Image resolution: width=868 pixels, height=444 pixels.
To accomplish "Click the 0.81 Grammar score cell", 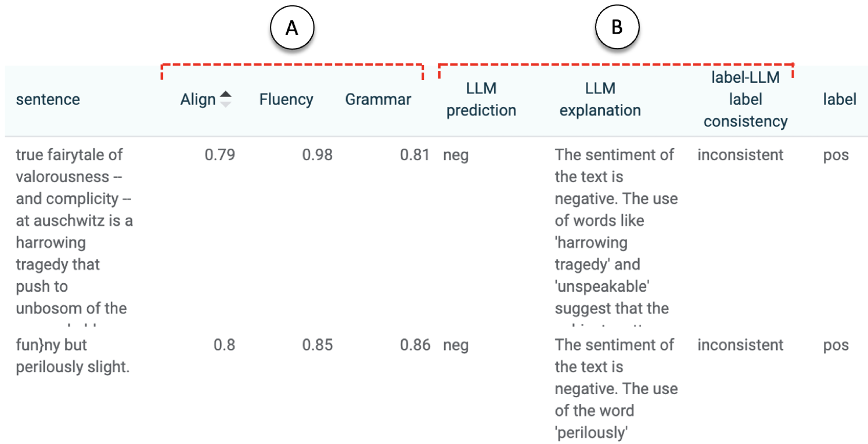I will tap(415, 155).
